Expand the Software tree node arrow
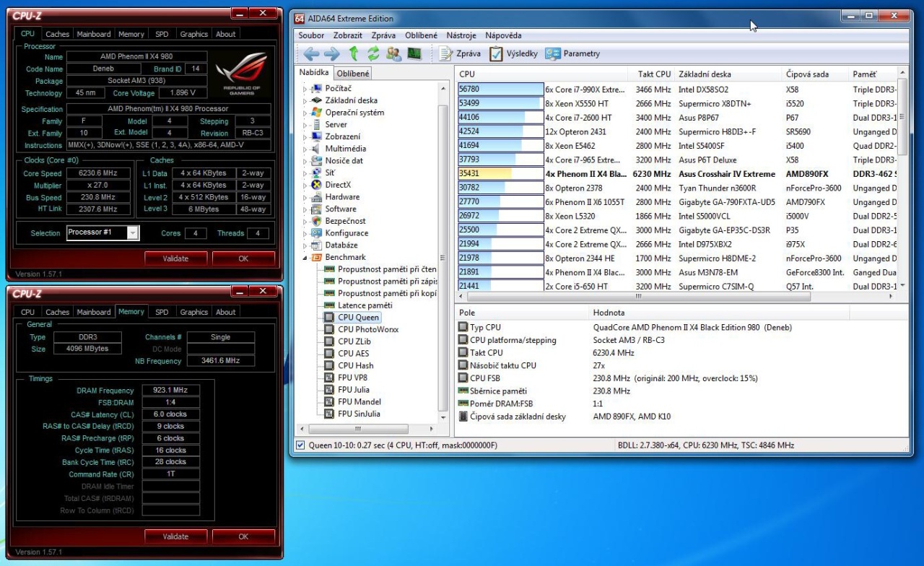 (305, 209)
